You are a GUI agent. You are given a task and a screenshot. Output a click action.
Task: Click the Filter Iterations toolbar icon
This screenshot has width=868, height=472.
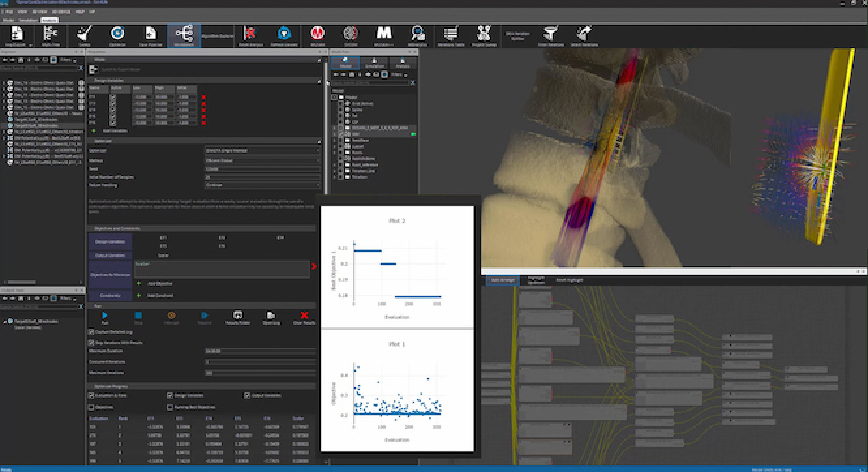549,33
